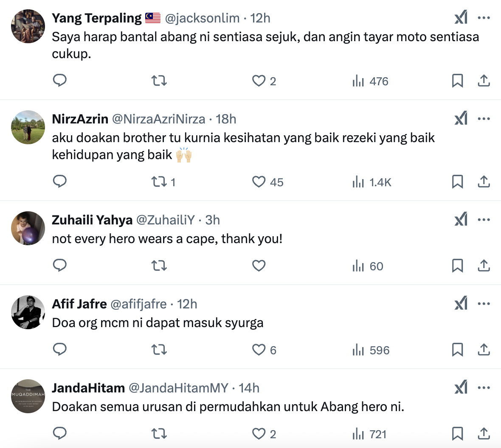Bookmark Zuhaili Yahya's tweet

(x=457, y=266)
